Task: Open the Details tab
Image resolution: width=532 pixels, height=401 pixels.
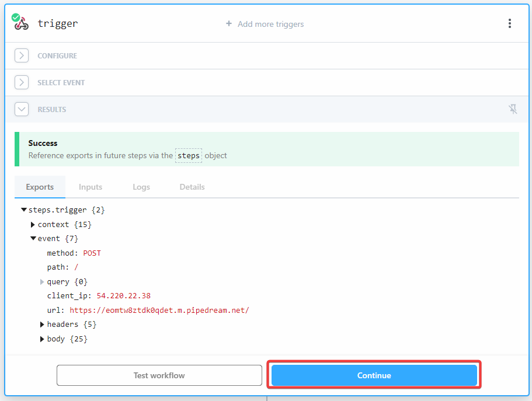Action: click(x=192, y=187)
